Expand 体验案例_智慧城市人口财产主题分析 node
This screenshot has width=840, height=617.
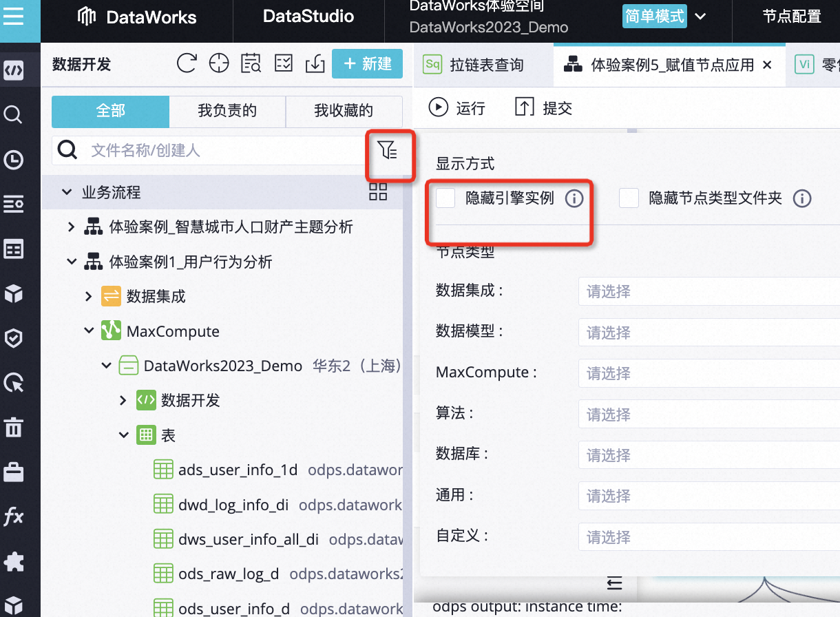(72, 227)
